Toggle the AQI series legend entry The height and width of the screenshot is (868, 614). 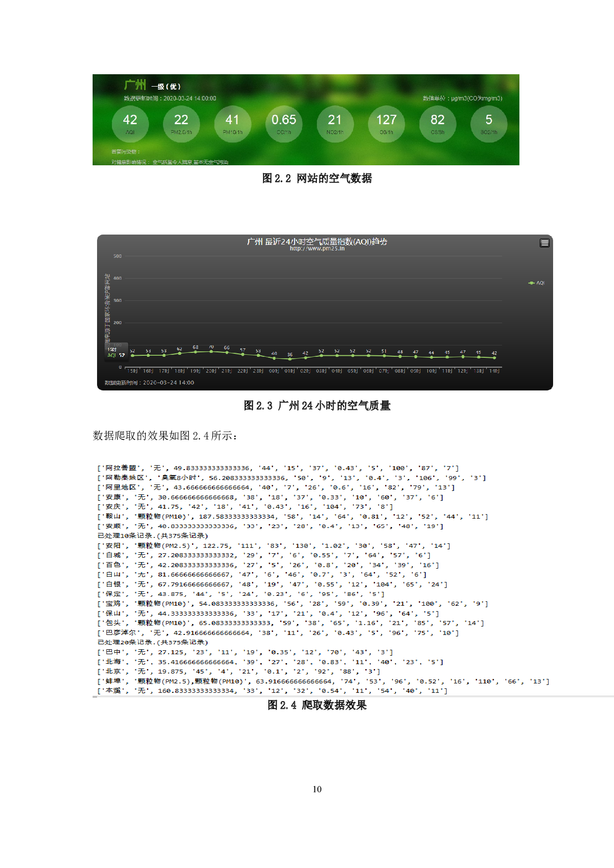pyautogui.click(x=537, y=283)
